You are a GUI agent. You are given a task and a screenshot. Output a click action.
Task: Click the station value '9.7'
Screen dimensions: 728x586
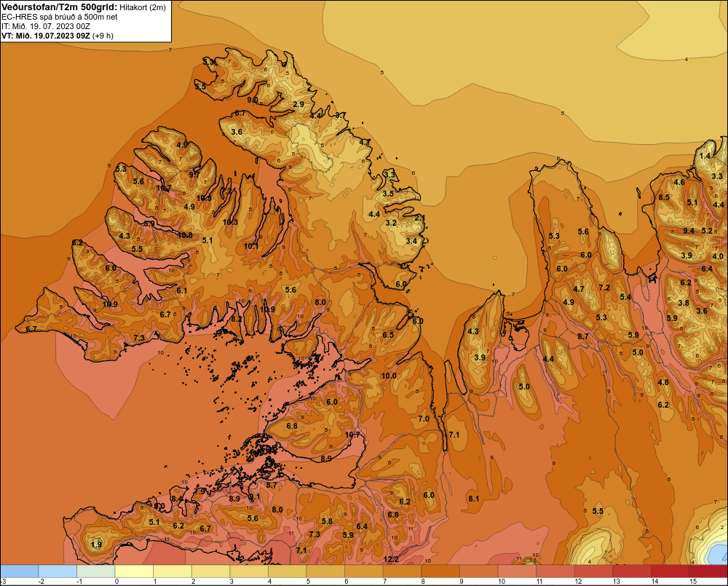tap(194, 175)
